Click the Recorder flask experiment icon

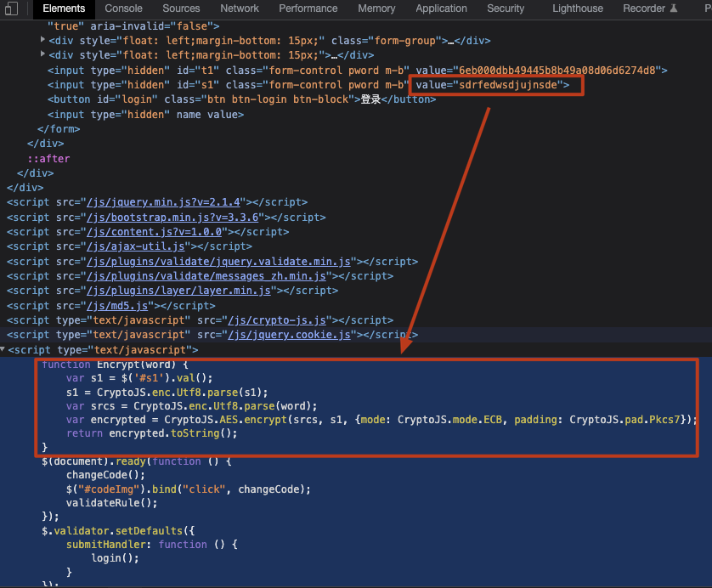pos(674,8)
